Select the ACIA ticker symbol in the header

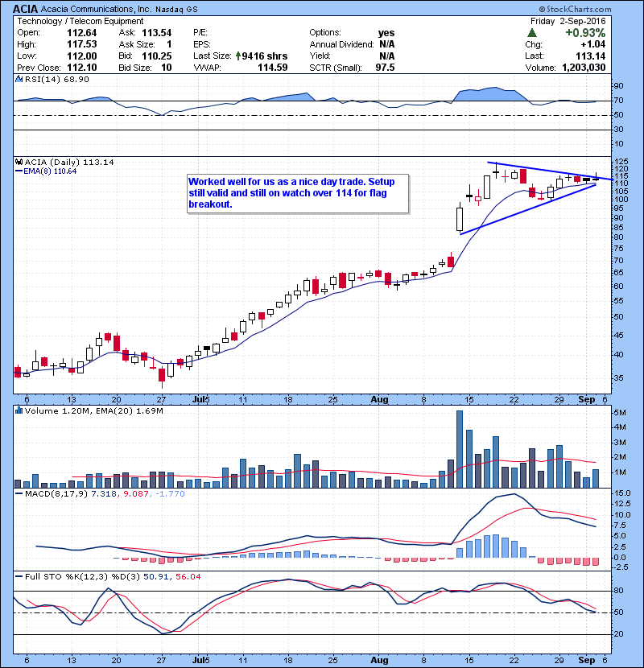26,9
